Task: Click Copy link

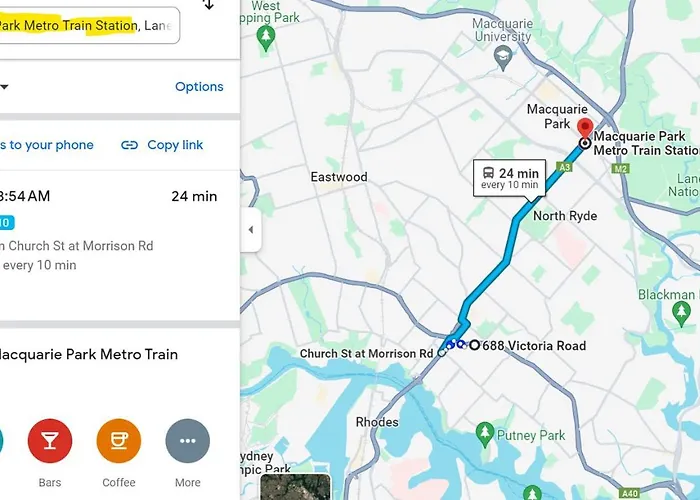Action: tap(175, 145)
